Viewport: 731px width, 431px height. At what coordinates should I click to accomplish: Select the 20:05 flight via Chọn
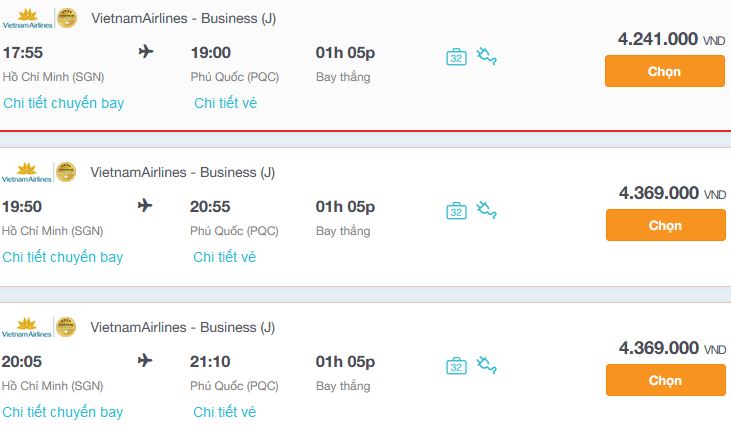[665, 380]
